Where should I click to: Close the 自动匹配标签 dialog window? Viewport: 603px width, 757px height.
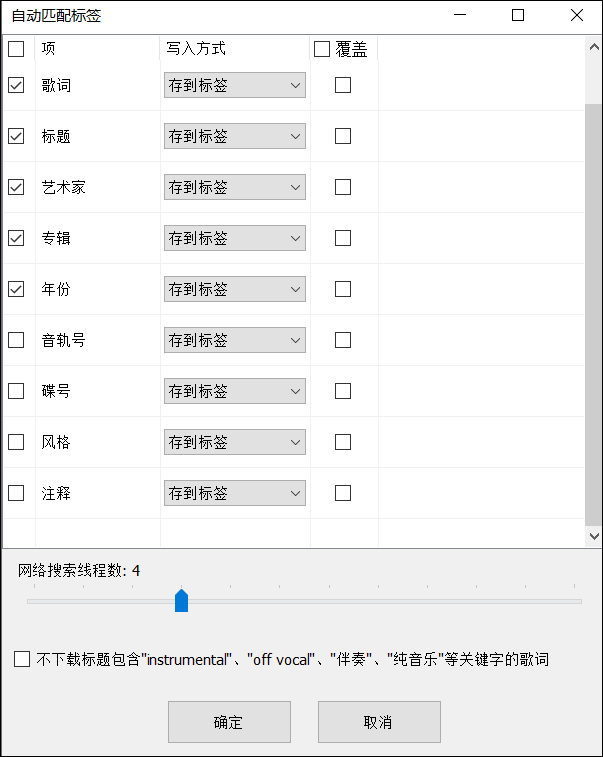(577, 15)
